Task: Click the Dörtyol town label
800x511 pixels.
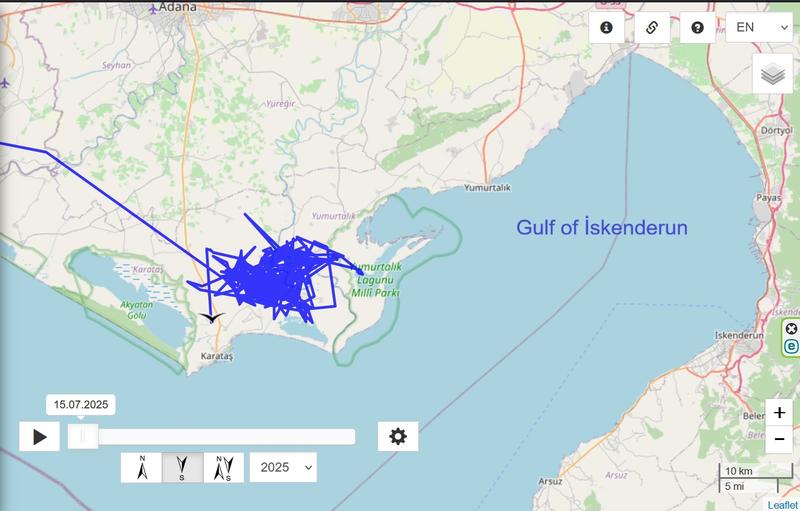Action: [x=777, y=131]
